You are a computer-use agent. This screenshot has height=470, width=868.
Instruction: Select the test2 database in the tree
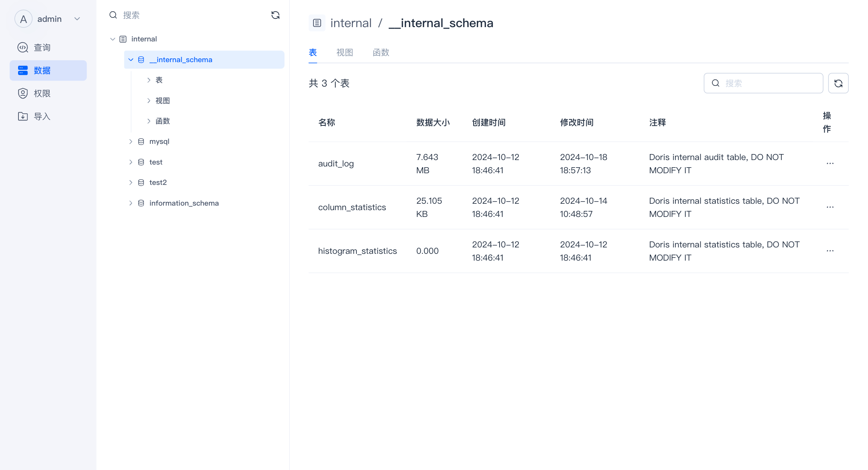pyautogui.click(x=158, y=182)
